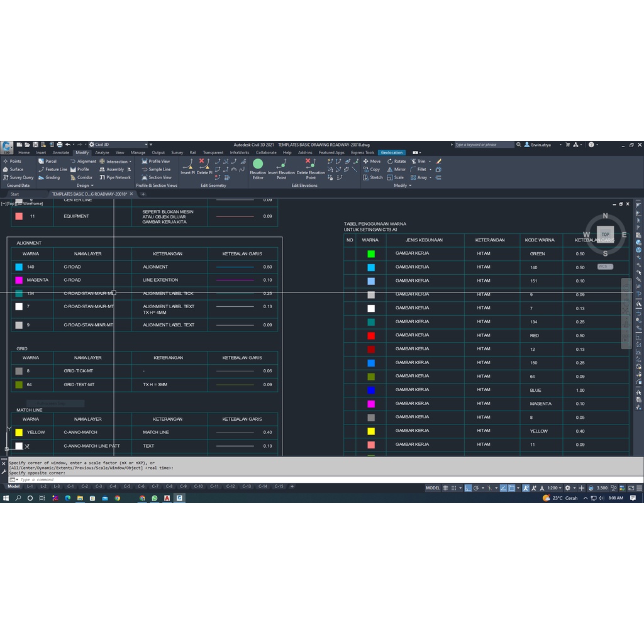Open the Fillet dropdown arrow
The height and width of the screenshot is (644, 644).
pos(430,169)
